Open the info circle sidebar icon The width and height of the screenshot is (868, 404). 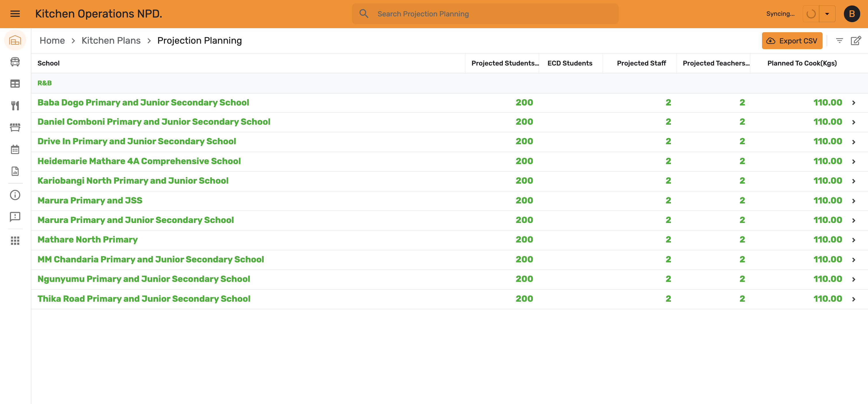click(x=15, y=195)
